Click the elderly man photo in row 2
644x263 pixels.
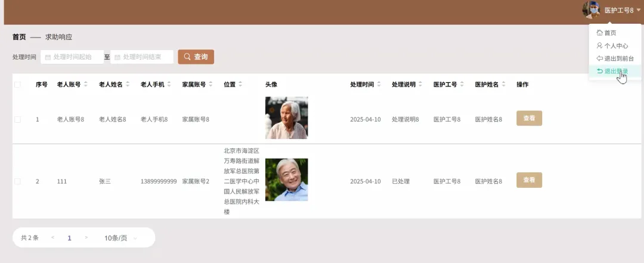click(x=287, y=180)
